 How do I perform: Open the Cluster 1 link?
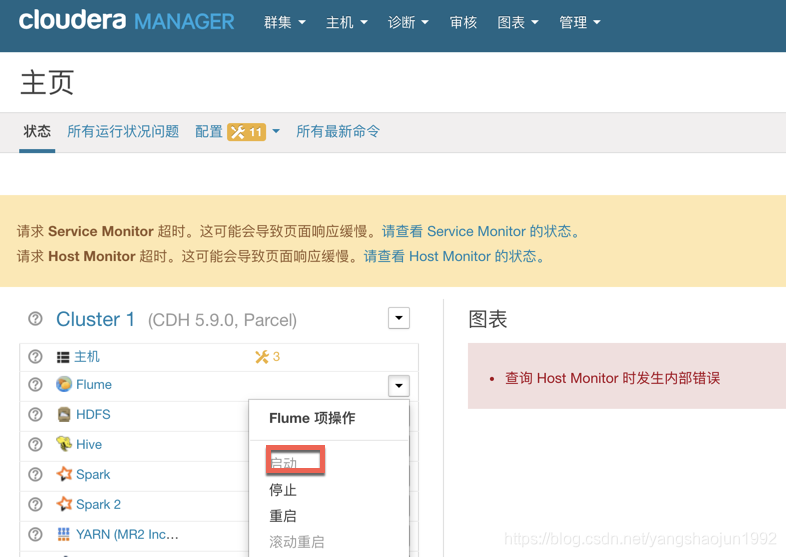(95, 319)
